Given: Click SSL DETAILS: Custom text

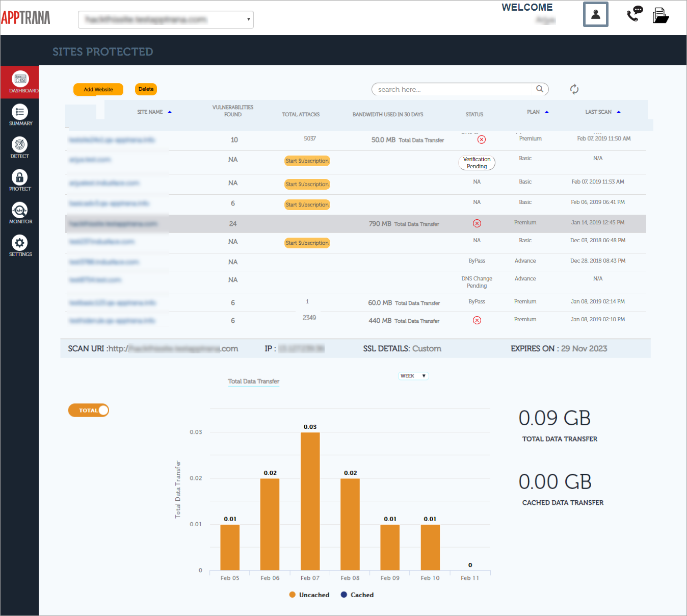Looking at the screenshot, I should [x=402, y=348].
